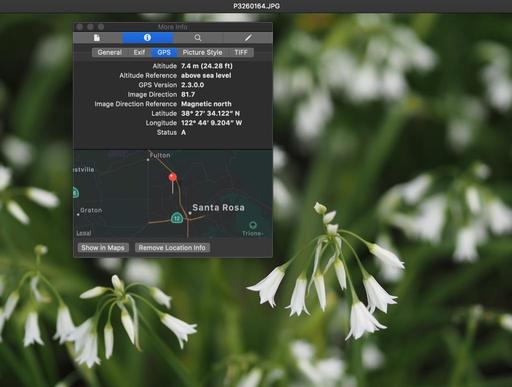This screenshot has width=512, height=387.
Task: Select the longitude value 122° 44' 9.204" W
Action: (211, 123)
